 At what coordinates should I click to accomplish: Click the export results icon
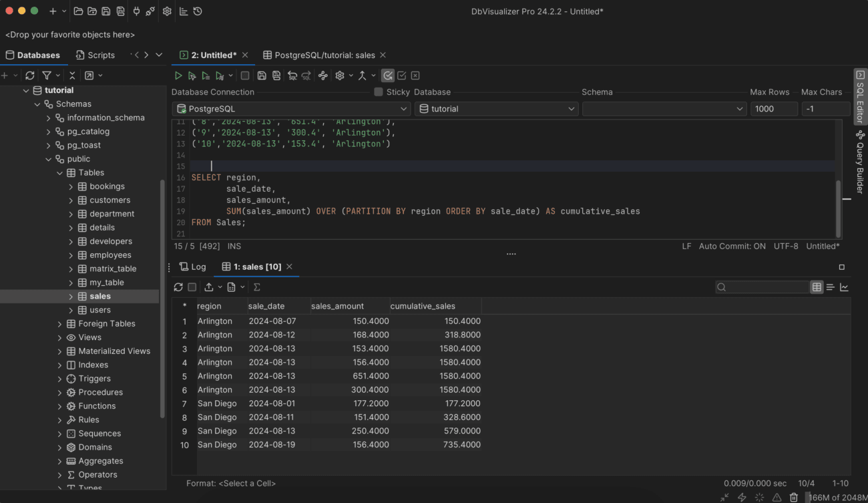pyautogui.click(x=209, y=287)
